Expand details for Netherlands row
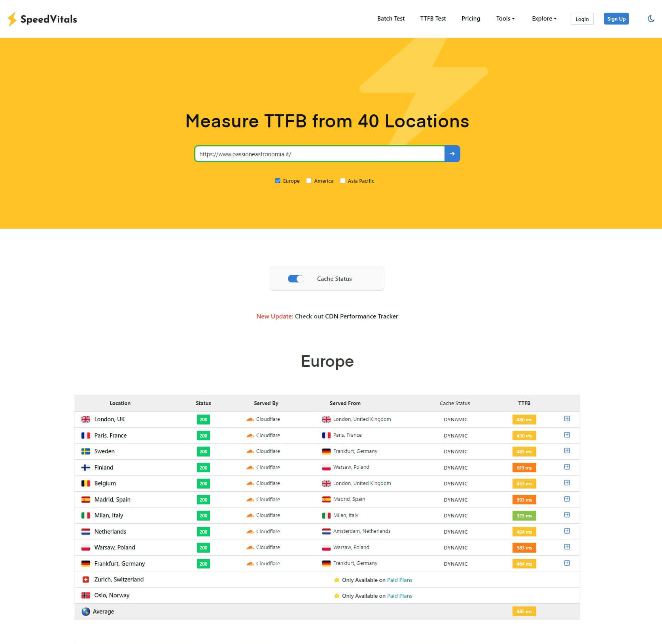The height and width of the screenshot is (644, 662). tap(567, 531)
